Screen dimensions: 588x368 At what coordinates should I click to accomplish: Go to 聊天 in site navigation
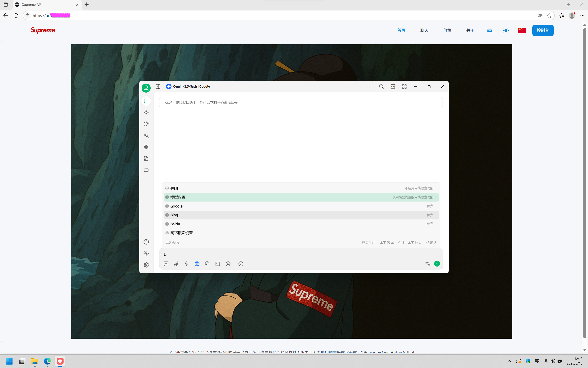pyautogui.click(x=424, y=30)
